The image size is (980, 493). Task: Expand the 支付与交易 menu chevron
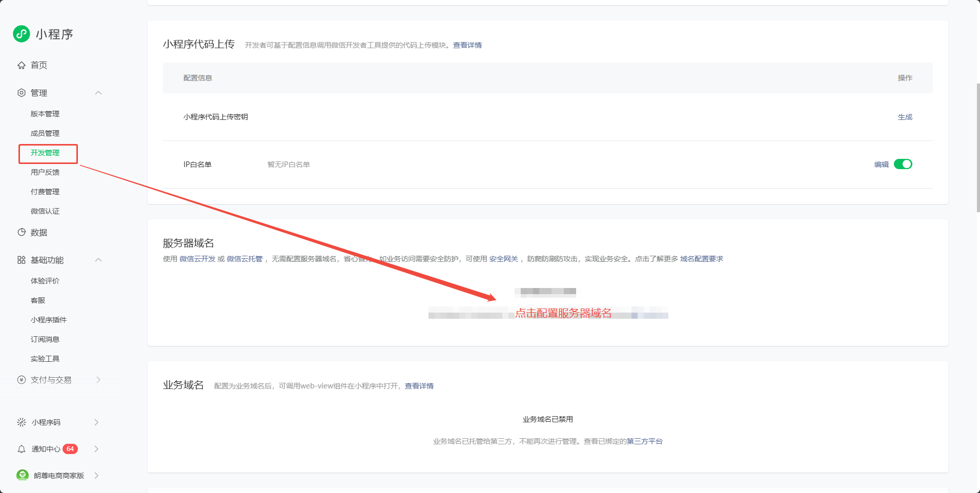tap(98, 380)
